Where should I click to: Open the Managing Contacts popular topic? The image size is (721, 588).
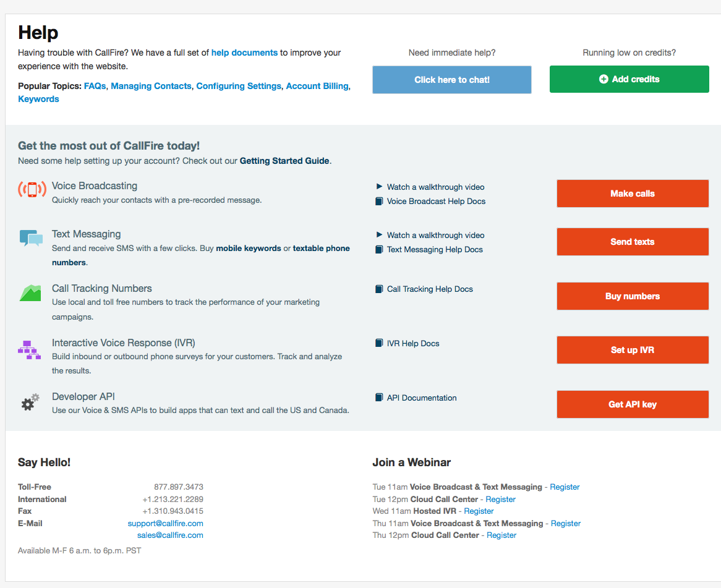151,87
